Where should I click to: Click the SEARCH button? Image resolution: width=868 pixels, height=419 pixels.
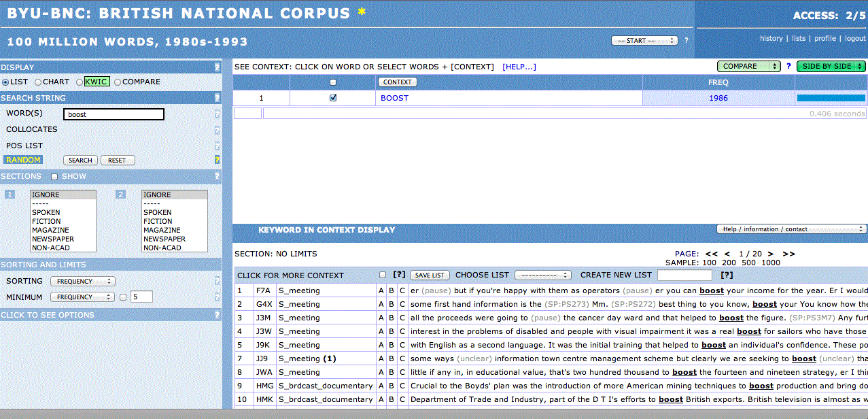pos(80,161)
